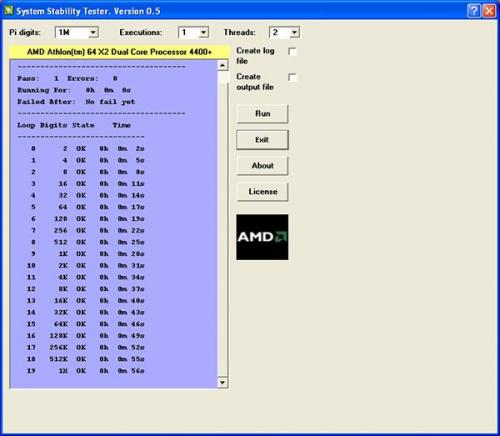Select loop 0 row with 2 digits
The width and height of the screenshot is (500, 436).
point(88,149)
